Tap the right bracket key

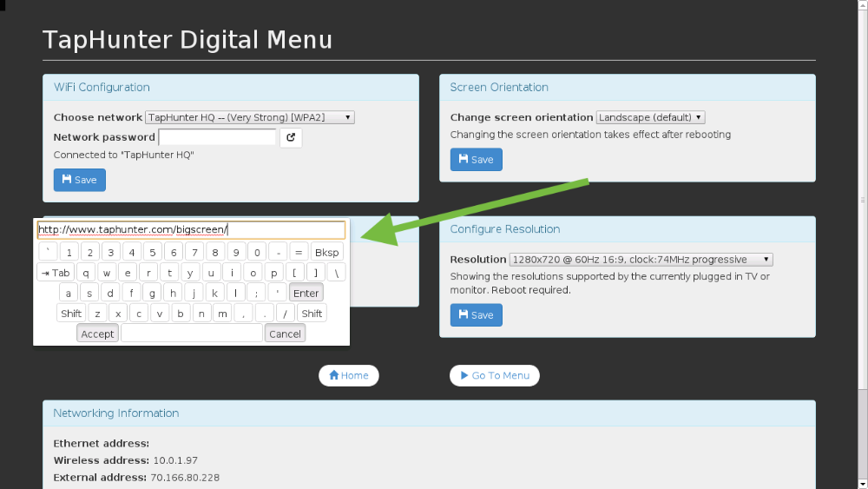click(x=316, y=273)
